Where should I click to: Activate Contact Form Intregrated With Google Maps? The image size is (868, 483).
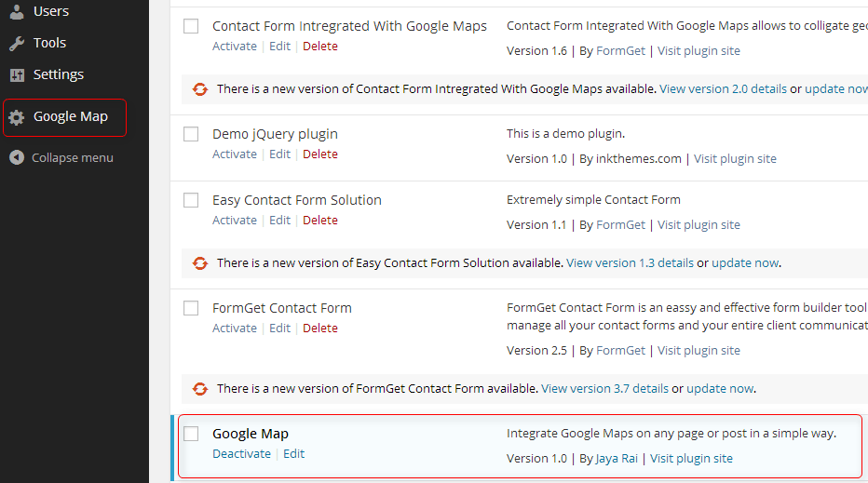[235, 47]
